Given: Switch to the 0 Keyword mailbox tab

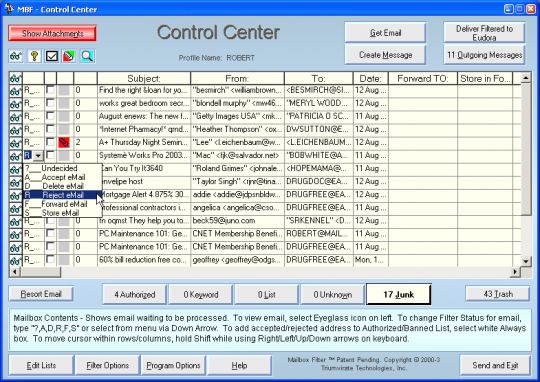Looking at the screenshot, I should (200, 295).
